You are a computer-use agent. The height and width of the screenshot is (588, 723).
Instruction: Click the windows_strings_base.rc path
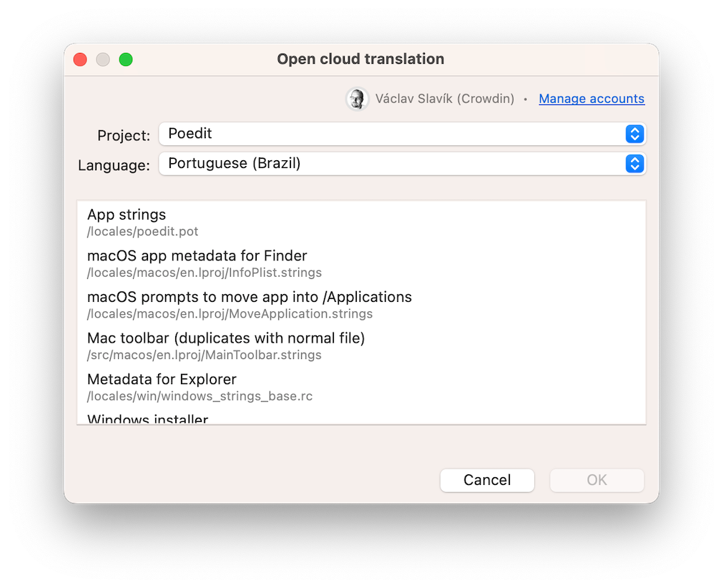[x=200, y=396]
